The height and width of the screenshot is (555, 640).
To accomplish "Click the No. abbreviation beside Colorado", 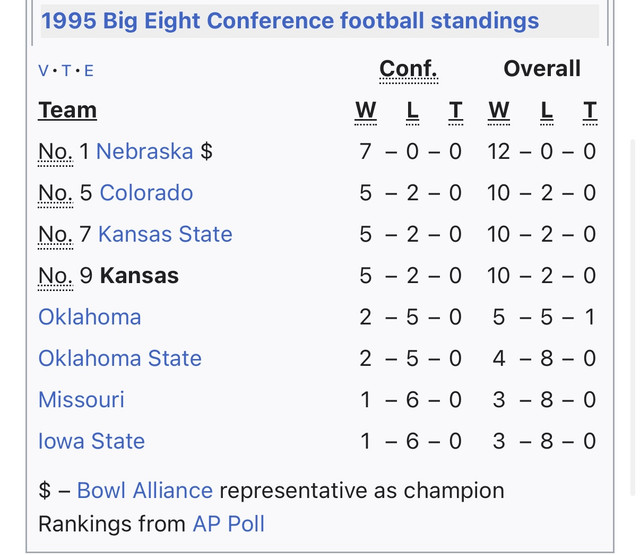I will point(54,193).
